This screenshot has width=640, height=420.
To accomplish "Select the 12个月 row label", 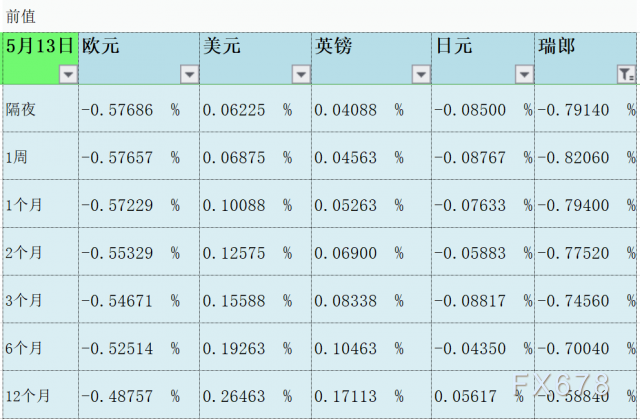I will click(40, 394).
